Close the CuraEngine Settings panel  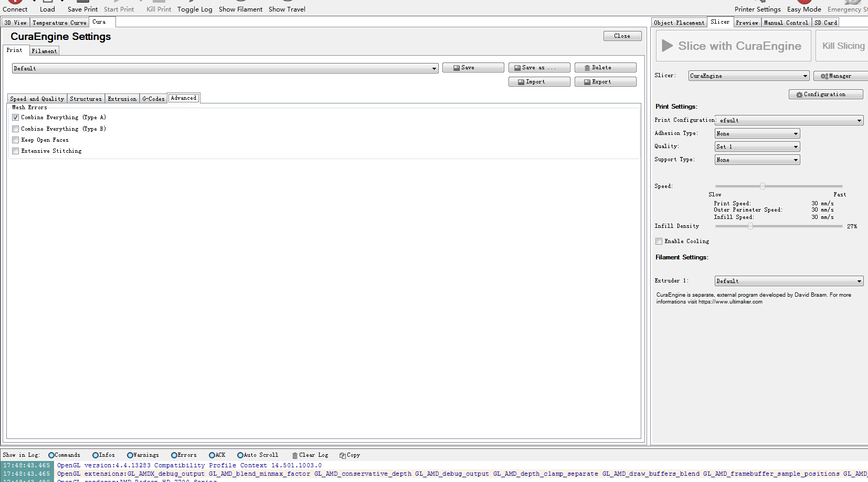[x=622, y=36]
